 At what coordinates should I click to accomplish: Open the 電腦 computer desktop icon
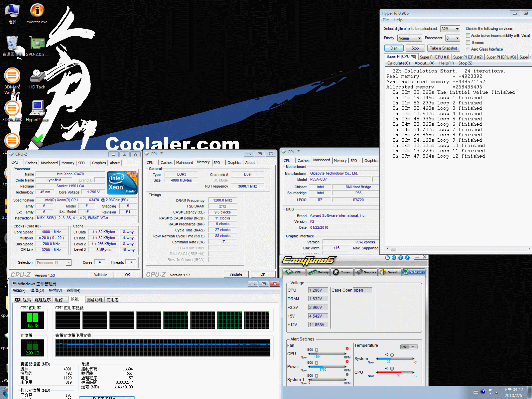(x=12, y=14)
